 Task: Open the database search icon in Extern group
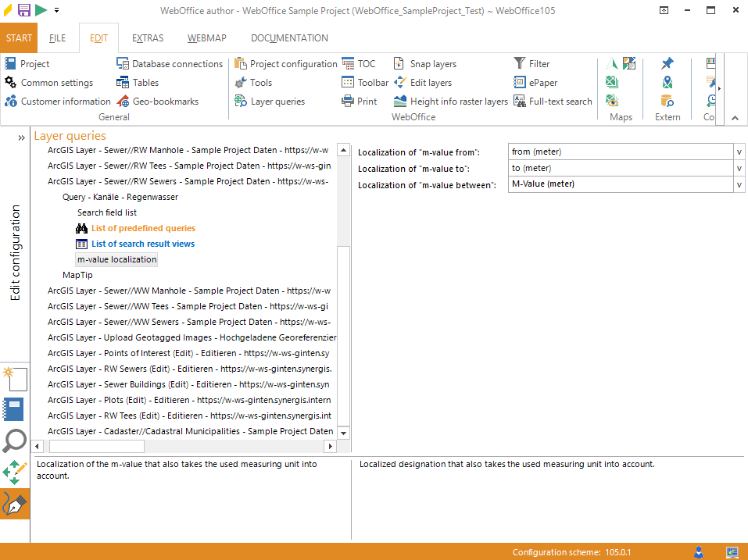[667, 101]
